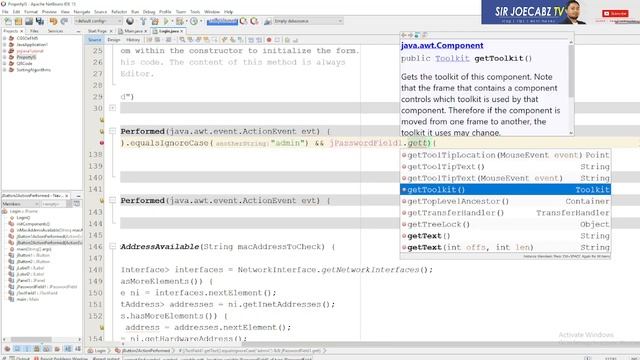Open the Members view dropdown in Navigator

[20, 204]
